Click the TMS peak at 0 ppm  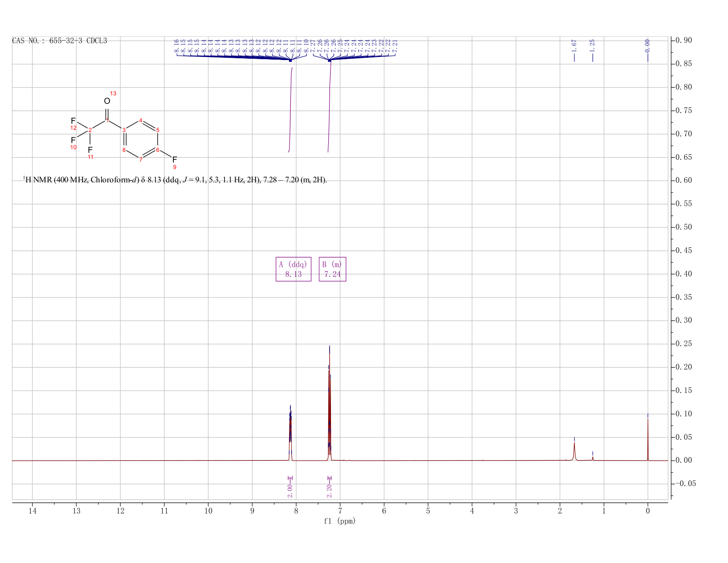[648, 439]
